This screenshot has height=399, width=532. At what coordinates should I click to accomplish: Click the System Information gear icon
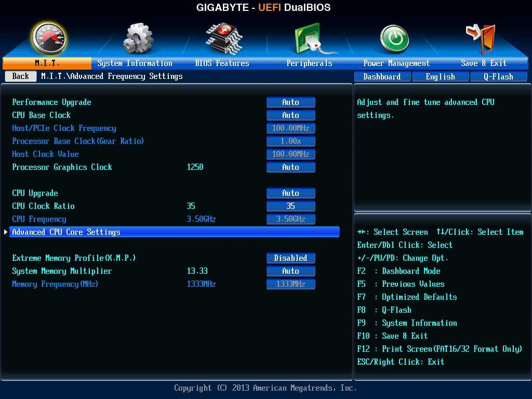point(138,39)
